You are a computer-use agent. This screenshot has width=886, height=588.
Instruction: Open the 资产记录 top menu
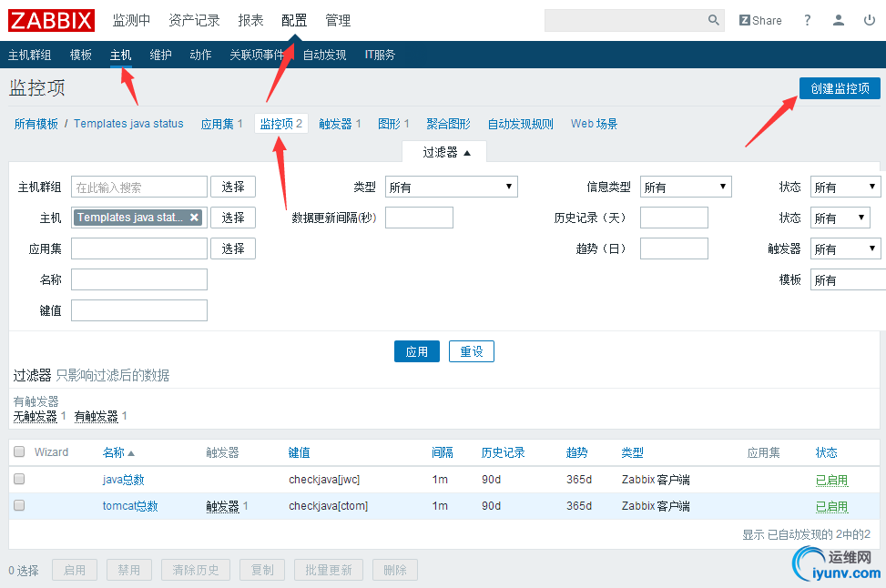[194, 20]
